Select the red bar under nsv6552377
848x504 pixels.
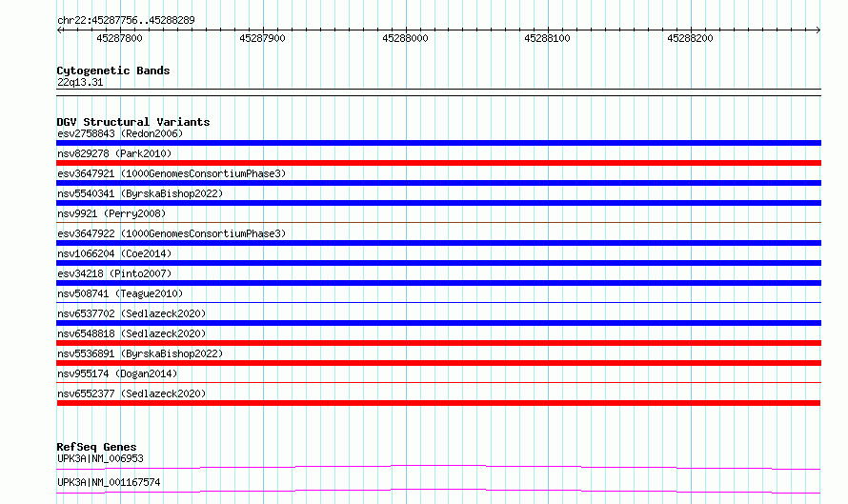pos(438,403)
